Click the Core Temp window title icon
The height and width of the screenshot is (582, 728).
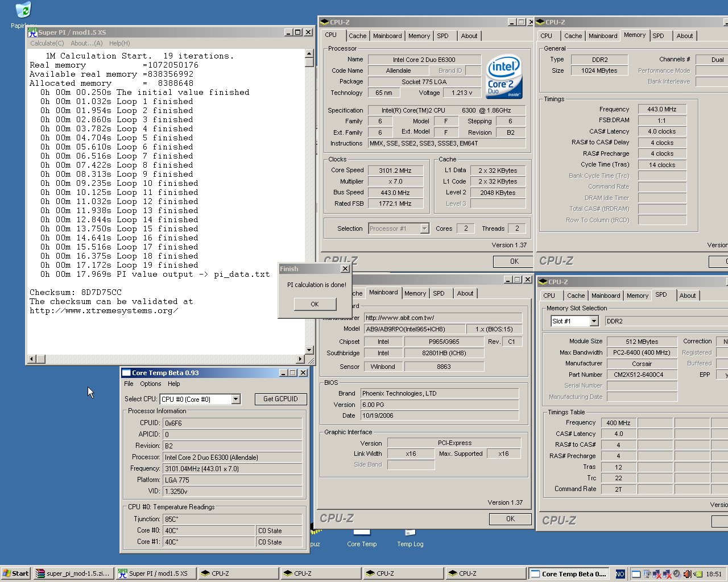pyautogui.click(x=126, y=373)
